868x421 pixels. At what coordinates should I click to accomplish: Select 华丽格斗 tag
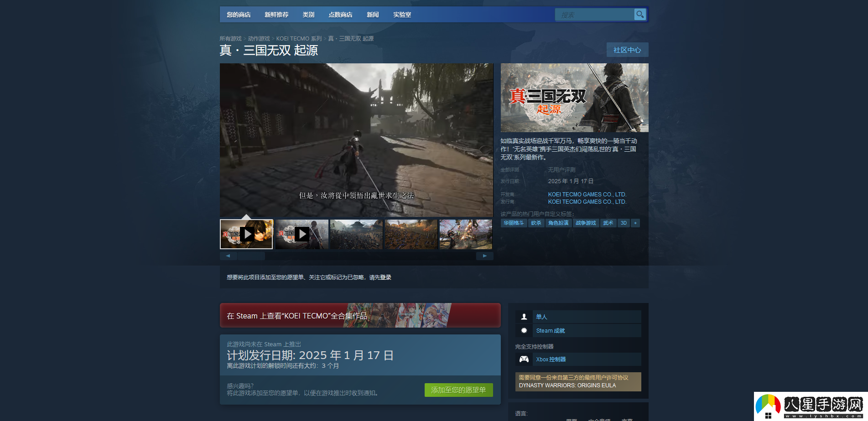[514, 223]
